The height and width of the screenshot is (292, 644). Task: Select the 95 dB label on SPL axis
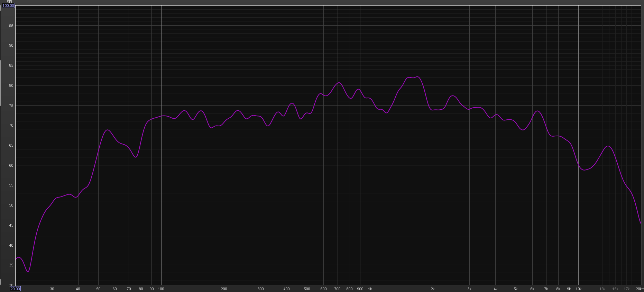tap(11, 26)
